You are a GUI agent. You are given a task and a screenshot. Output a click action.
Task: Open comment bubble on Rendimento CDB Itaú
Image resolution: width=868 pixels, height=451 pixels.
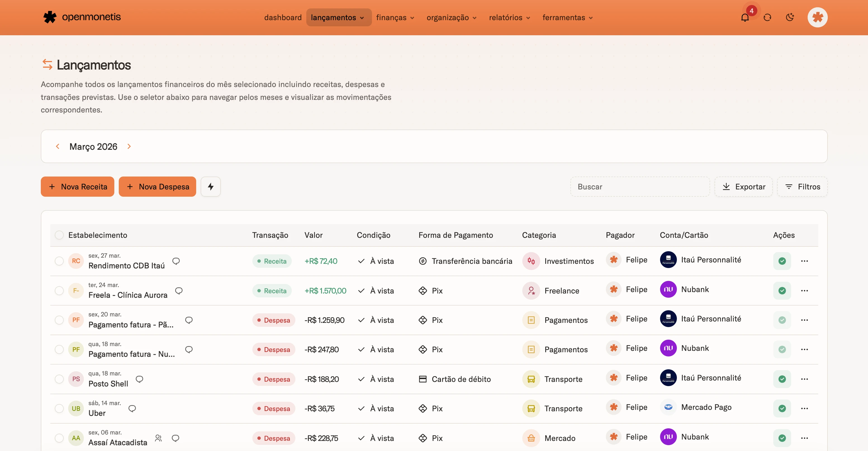[176, 261]
